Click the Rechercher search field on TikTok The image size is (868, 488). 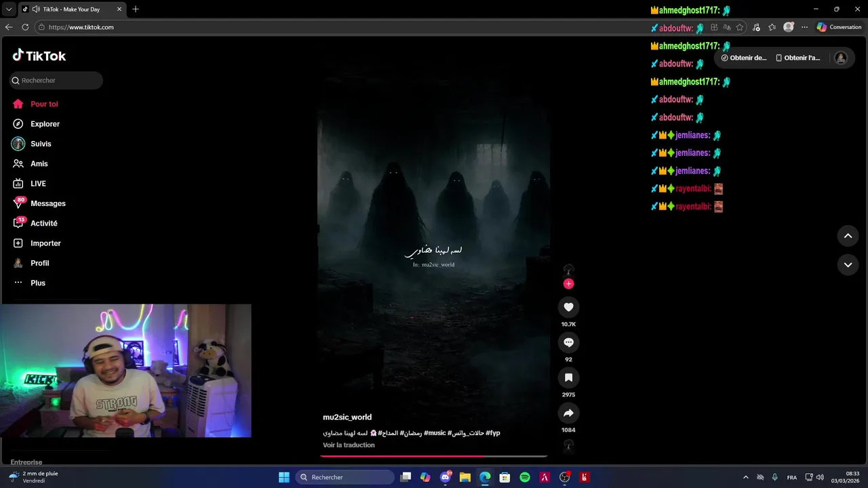[56, 80]
